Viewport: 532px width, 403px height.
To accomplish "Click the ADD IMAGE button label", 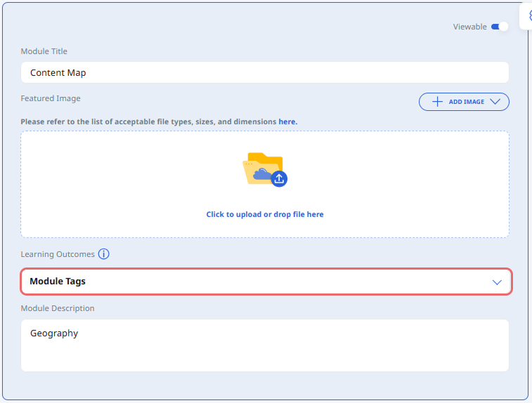I will click(x=466, y=102).
